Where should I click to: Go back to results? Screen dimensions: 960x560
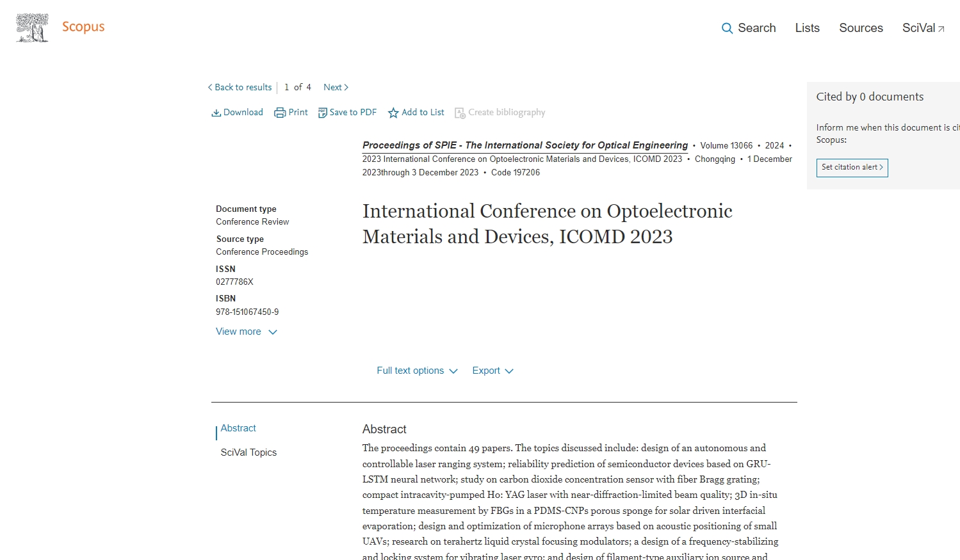[240, 87]
